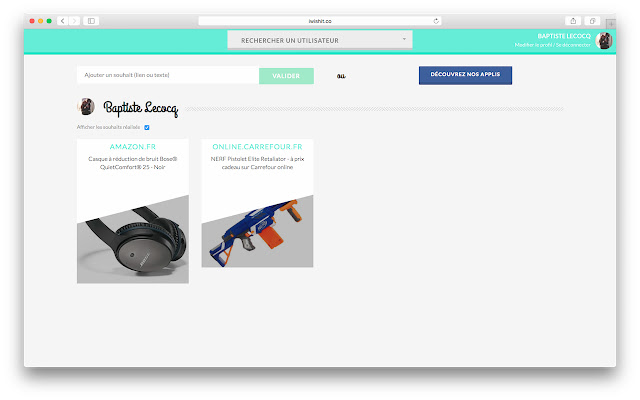Viewport: 640px width, 400px height.
Task: Click the Afficher les souhaits réalisés label
Action: (108, 127)
